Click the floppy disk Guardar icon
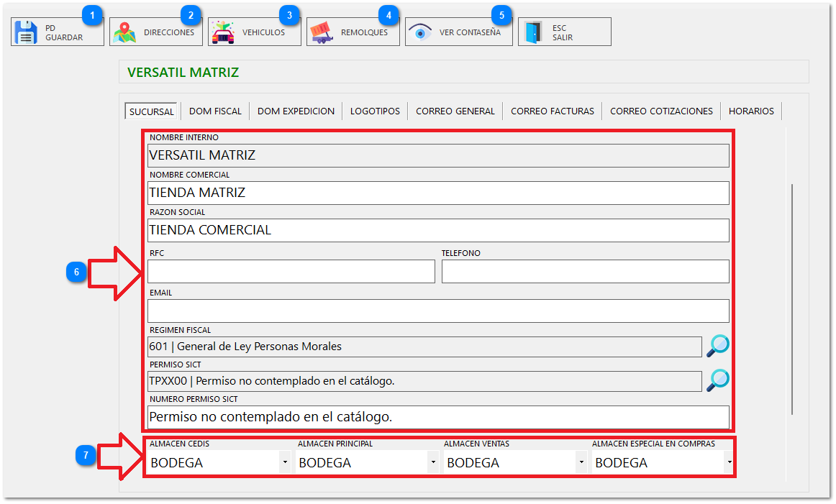The width and height of the screenshot is (836, 504). [x=27, y=32]
